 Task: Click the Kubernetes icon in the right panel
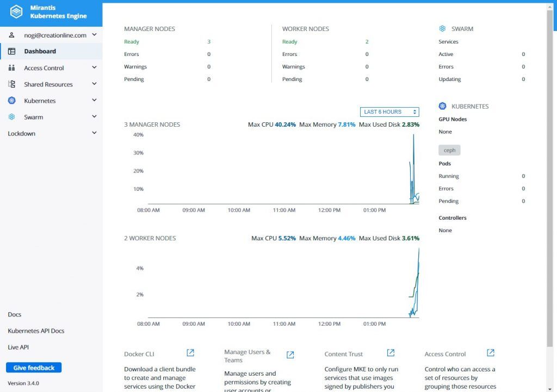point(442,106)
